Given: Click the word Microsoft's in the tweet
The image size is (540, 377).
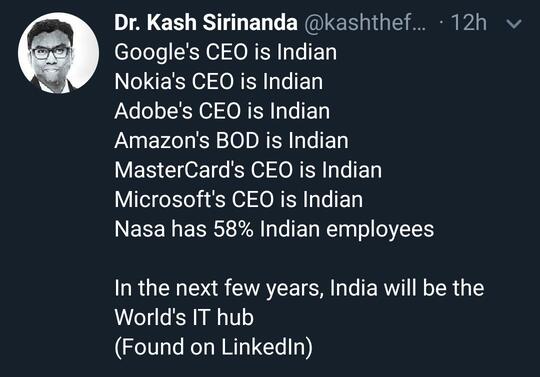Looking at the screenshot, I should coord(170,199).
